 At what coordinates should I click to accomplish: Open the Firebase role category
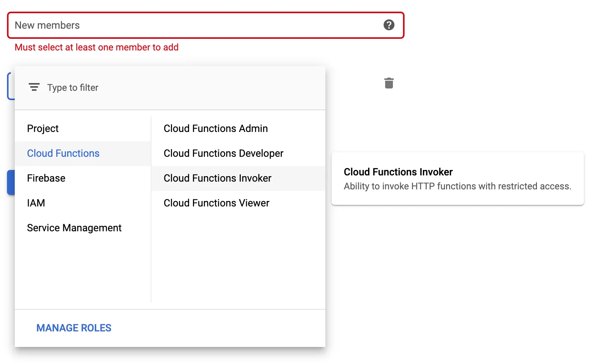(x=46, y=178)
